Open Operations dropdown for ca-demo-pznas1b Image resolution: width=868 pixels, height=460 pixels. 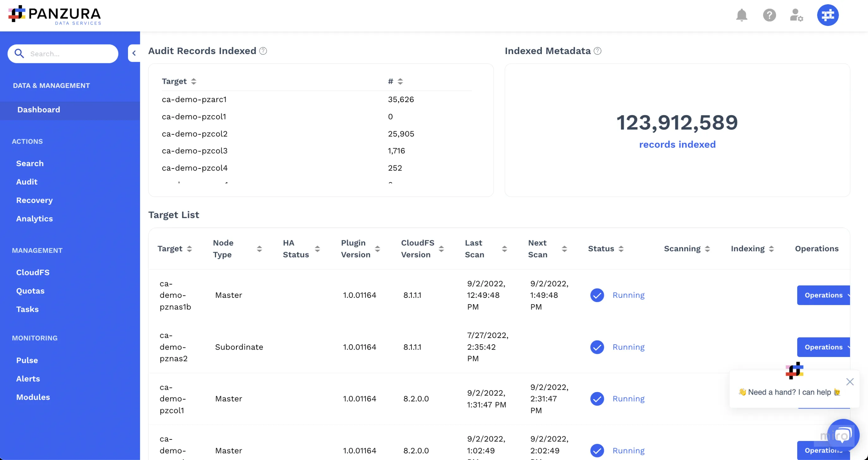823,295
